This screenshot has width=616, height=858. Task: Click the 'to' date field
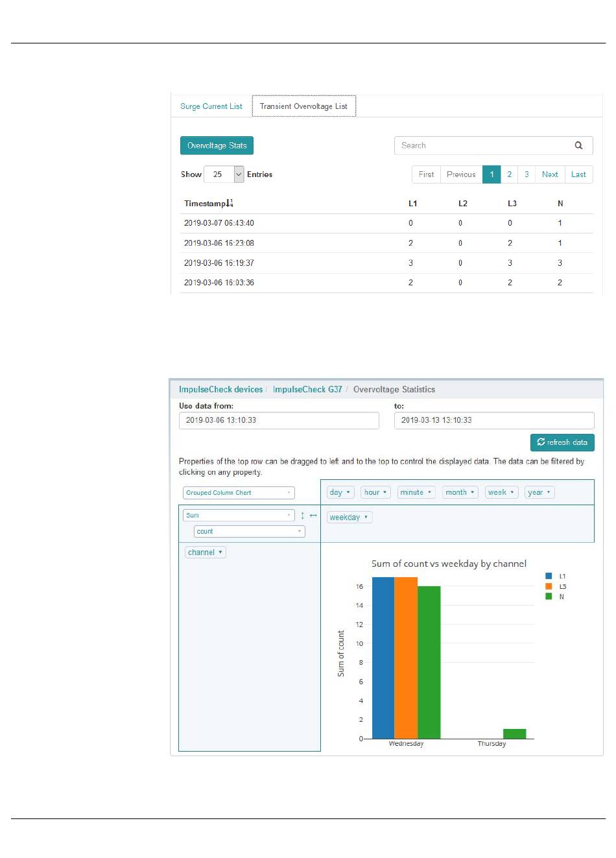pos(494,420)
